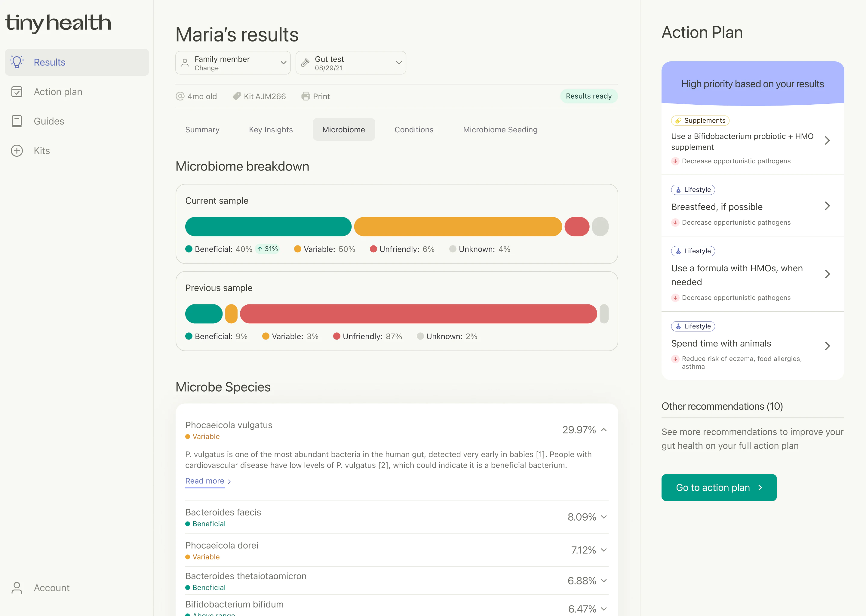866x616 pixels.
Task: Click the Results ready status badge
Action: tap(588, 96)
